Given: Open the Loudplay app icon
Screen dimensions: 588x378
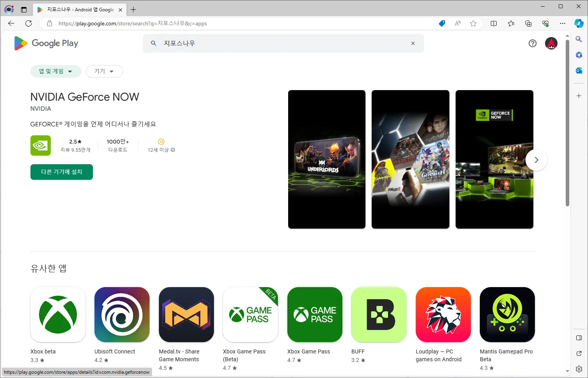Looking at the screenshot, I should pos(443,315).
